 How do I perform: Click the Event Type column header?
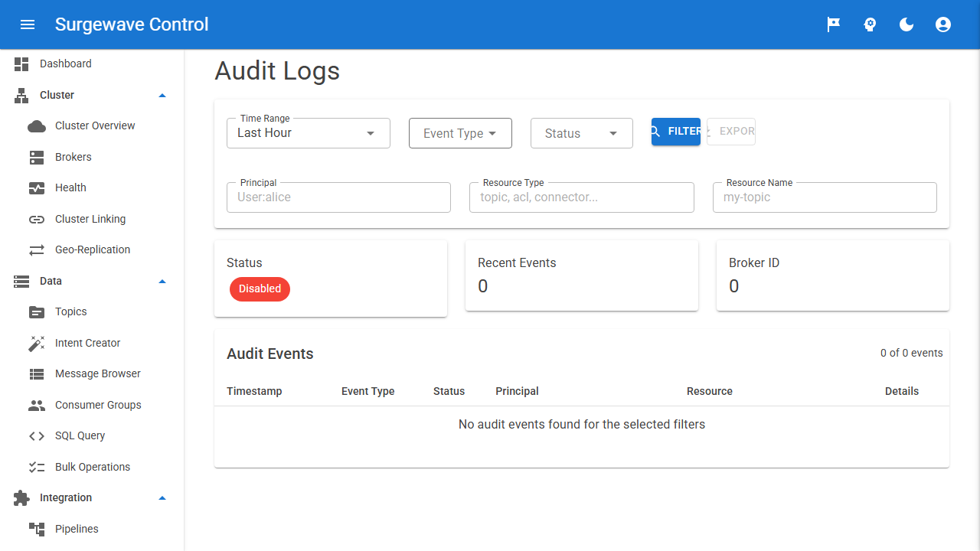368,391
